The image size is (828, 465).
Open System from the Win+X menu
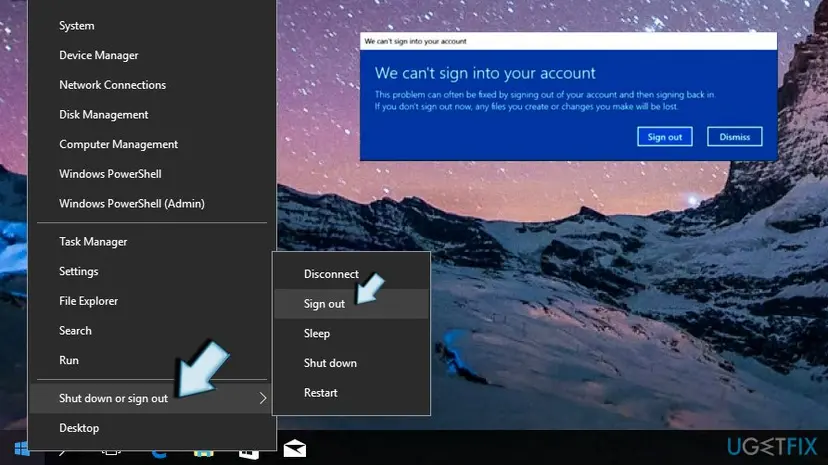point(152,25)
